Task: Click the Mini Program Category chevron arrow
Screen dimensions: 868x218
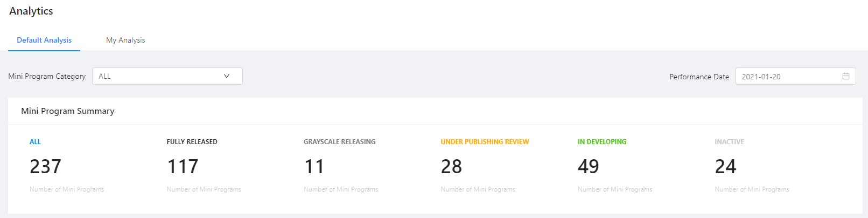Action: [x=227, y=76]
